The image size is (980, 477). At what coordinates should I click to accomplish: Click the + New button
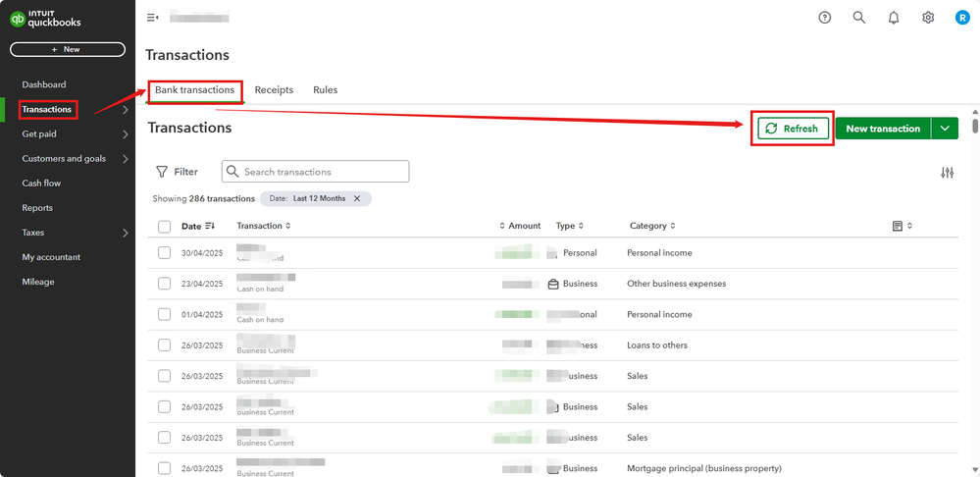pyautogui.click(x=68, y=49)
